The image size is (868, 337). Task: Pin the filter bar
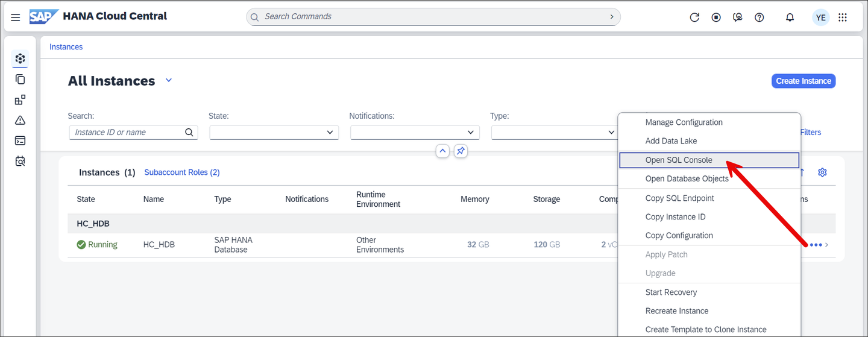461,151
